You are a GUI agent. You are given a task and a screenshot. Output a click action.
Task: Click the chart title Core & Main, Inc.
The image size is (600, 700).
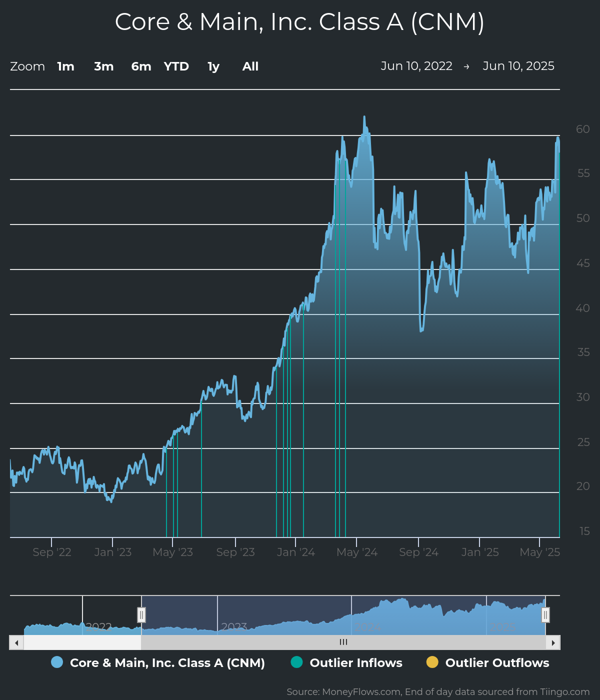point(300,22)
